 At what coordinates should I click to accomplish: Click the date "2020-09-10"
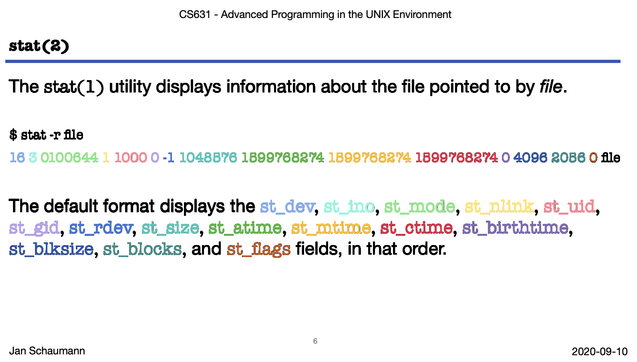600,351
